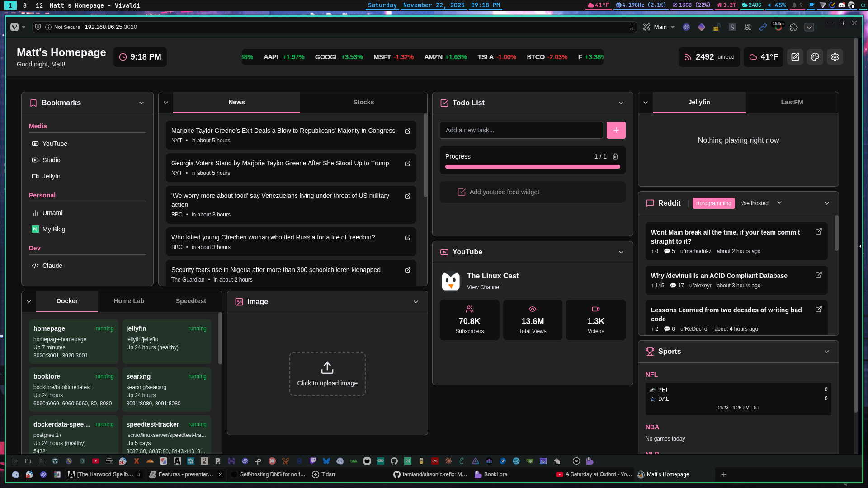Uncheck the Add youtube feed widget task
Image resolution: width=868 pixels, height=488 pixels.
pyautogui.click(x=462, y=192)
